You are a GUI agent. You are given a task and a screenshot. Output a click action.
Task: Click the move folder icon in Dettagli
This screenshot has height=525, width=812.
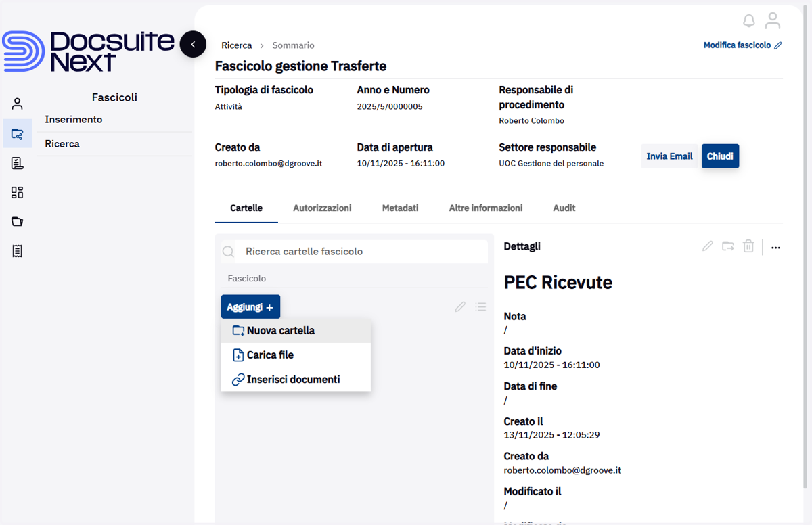[728, 246]
